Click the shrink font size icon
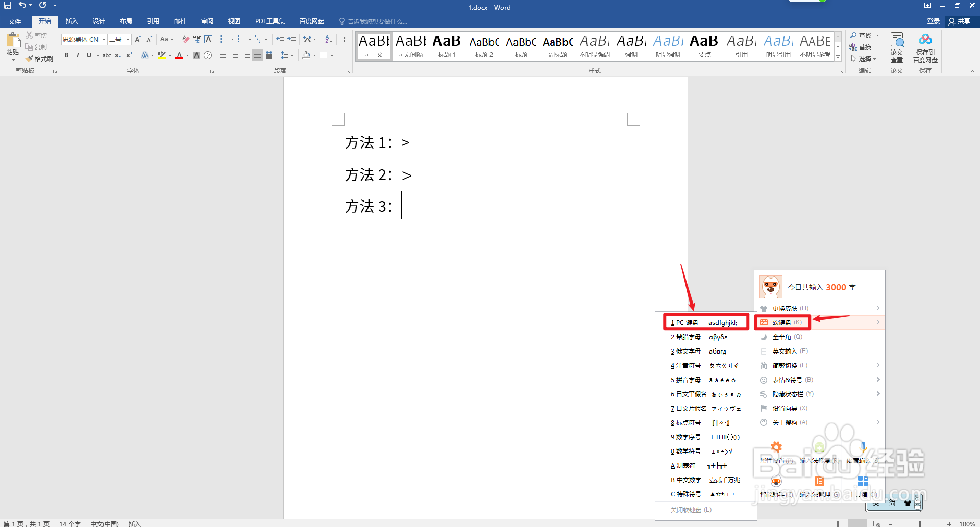 [x=149, y=39]
